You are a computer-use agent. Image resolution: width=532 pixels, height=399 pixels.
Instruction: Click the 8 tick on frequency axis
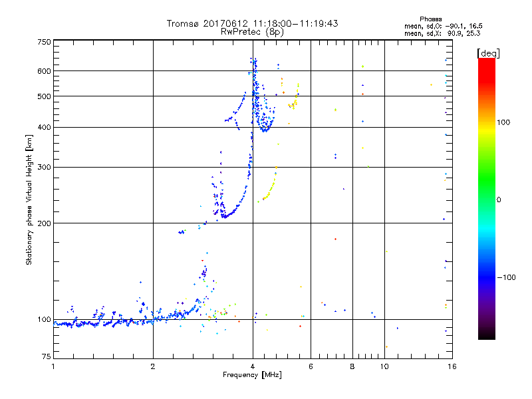(352, 366)
